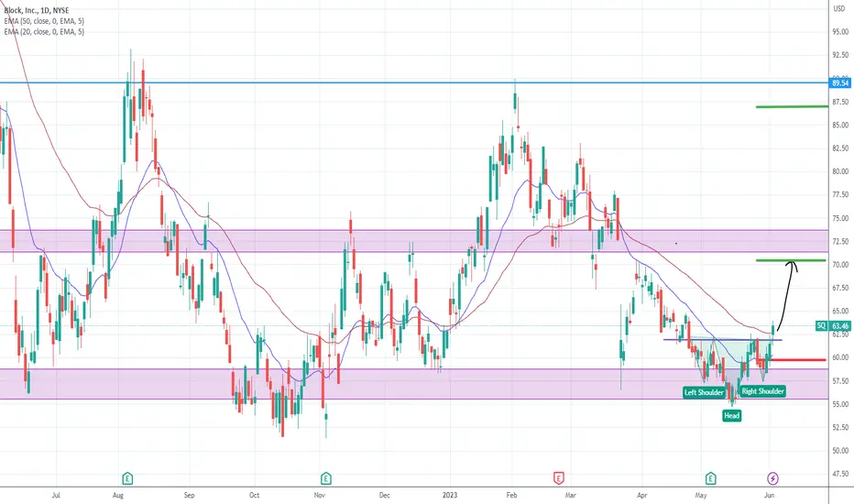The width and height of the screenshot is (854, 504).
Task: Select the EMA (50, close, 0, EMA, 5) legend
Action: (44, 21)
